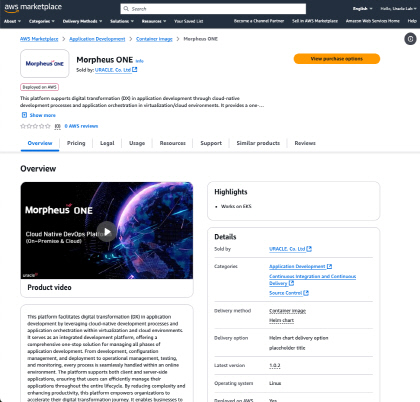Play the Morpheus ONE product video
The height and width of the screenshot is (402, 420).
click(107, 231)
